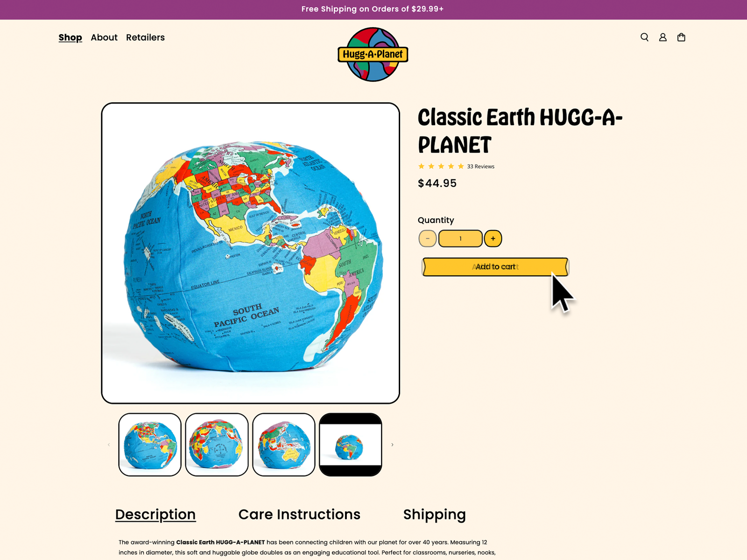This screenshot has height=560, width=747.
Task: Click the main product globe image
Action: [251, 253]
